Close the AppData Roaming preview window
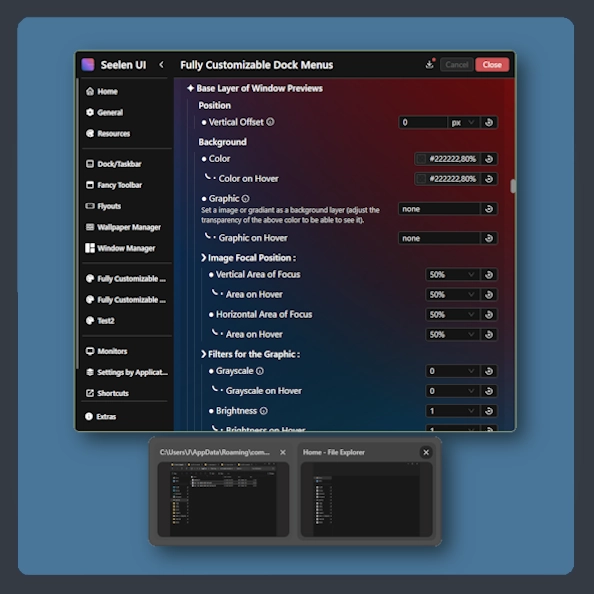 coord(283,452)
